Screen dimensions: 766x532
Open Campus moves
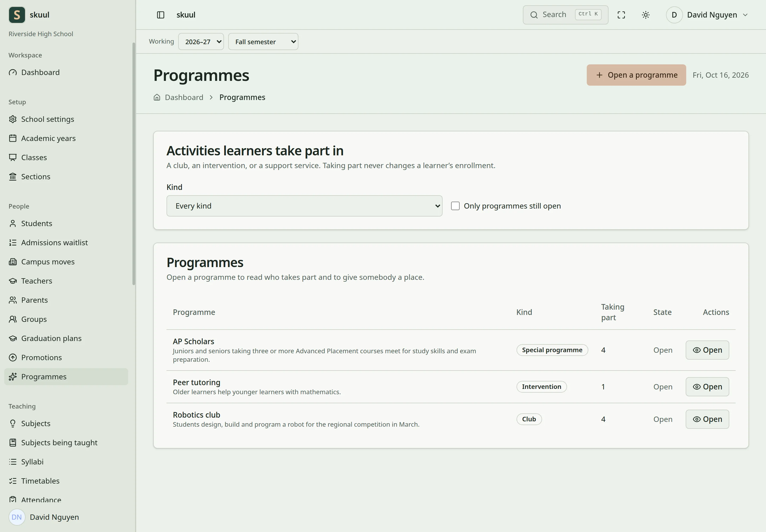point(66,262)
